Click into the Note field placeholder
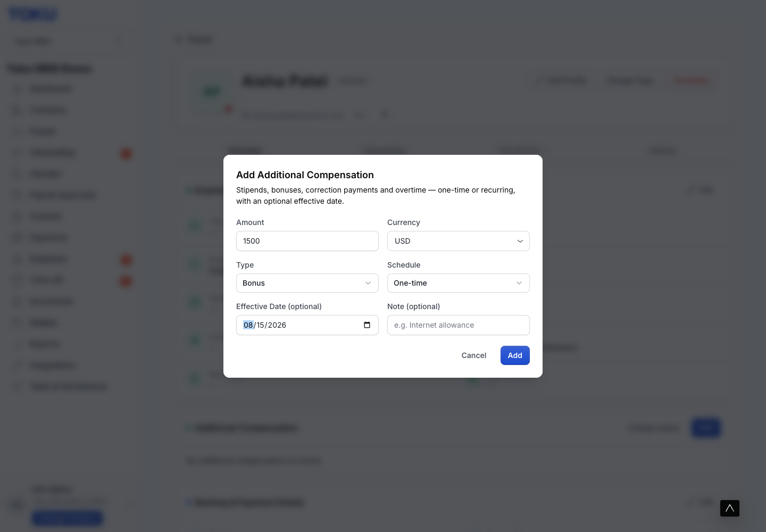This screenshot has width=766, height=532. [x=459, y=325]
